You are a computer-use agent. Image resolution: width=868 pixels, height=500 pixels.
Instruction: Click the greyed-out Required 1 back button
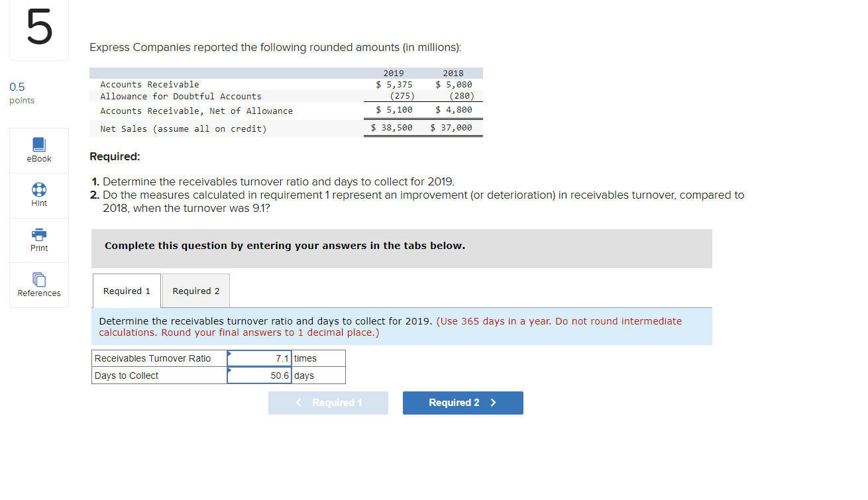328,403
